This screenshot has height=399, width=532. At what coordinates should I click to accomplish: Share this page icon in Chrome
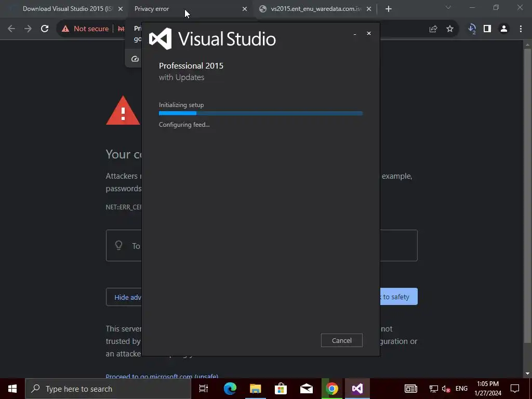[433, 29]
